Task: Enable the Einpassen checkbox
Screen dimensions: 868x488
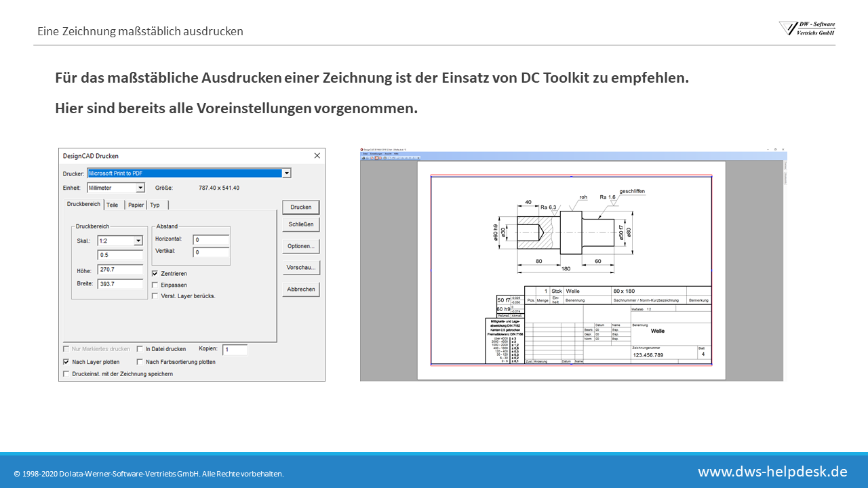Action: (155, 285)
